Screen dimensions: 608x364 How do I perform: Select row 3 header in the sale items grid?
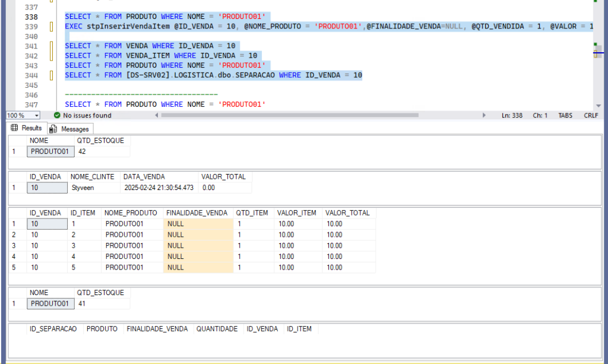[x=16, y=246]
